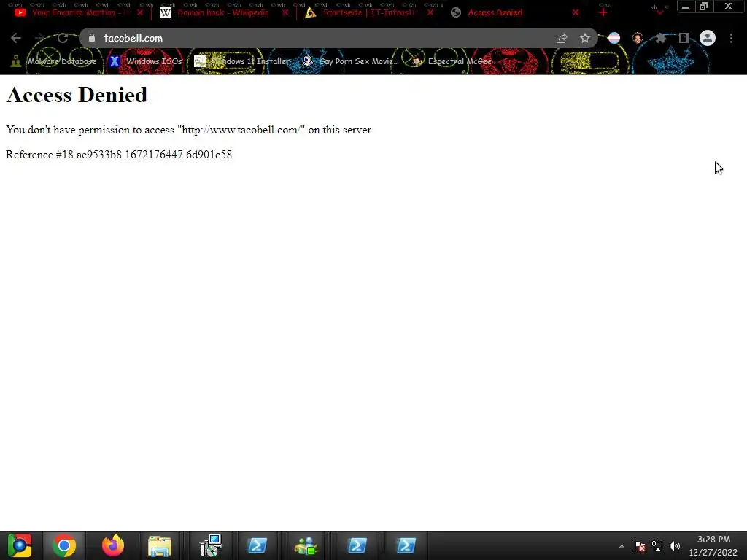Switch to the Startseite IT-Infrastr tab
Screen dimensions: 747x560
(x=368, y=12)
